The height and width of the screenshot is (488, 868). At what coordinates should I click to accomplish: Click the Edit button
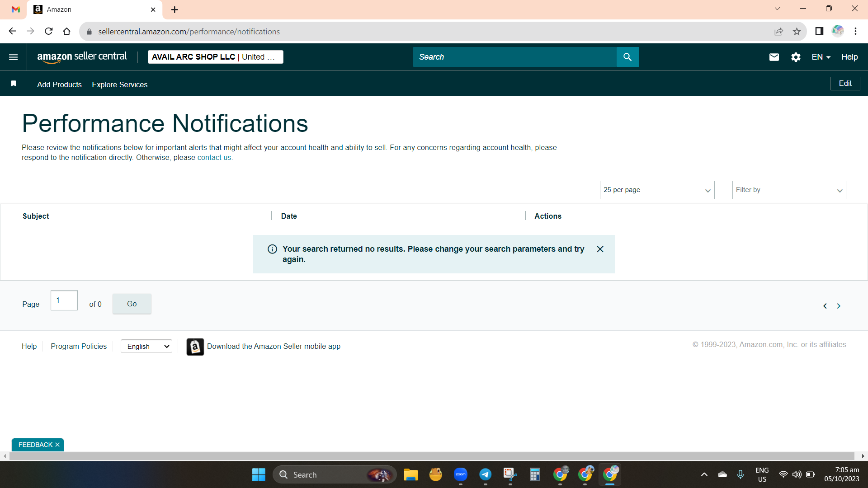point(845,84)
